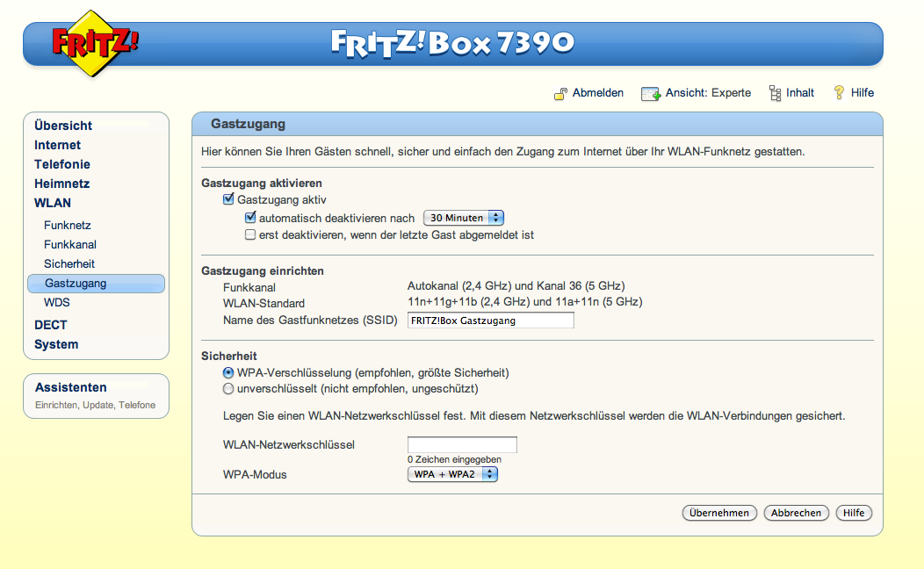
Task: Click the Inhalt sitemap icon
Action: (x=775, y=93)
